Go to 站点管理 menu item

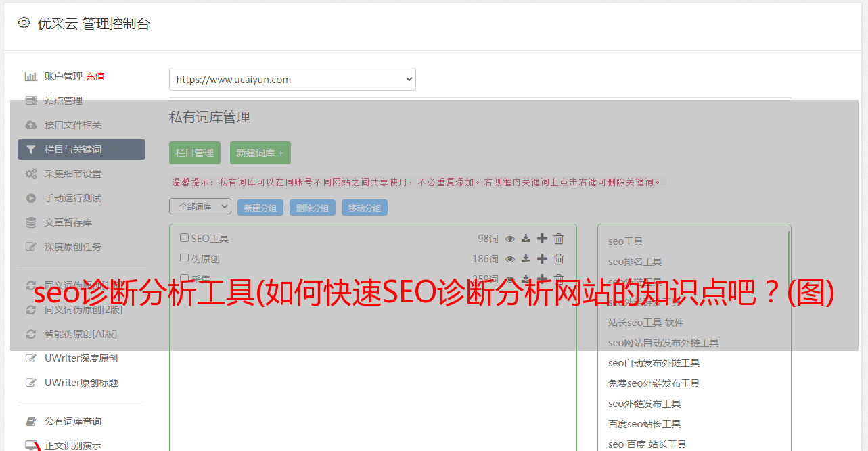pos(64,101)
